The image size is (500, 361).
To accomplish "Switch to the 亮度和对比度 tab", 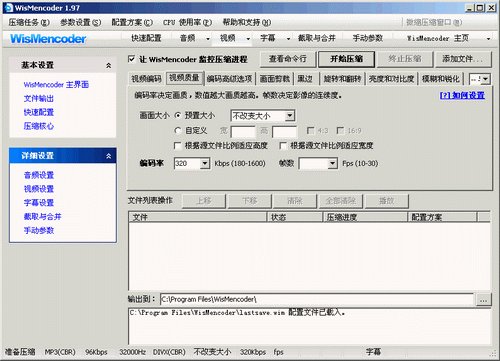I will coord(391,79).
